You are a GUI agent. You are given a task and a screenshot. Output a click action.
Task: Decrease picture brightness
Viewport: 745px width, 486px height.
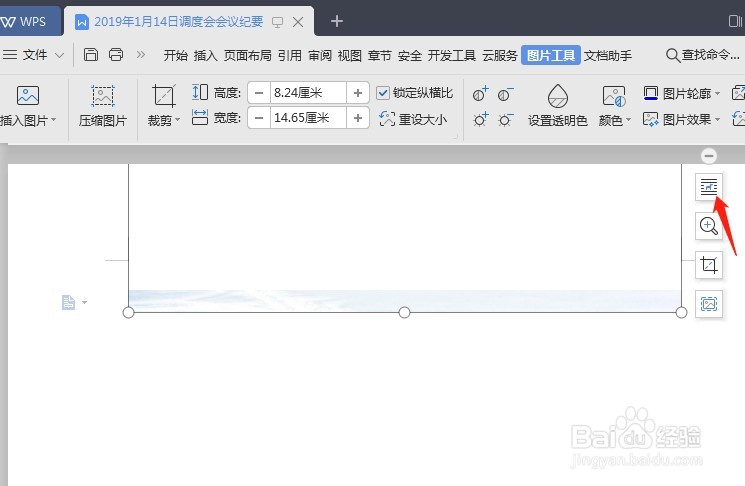coord(506,119)
